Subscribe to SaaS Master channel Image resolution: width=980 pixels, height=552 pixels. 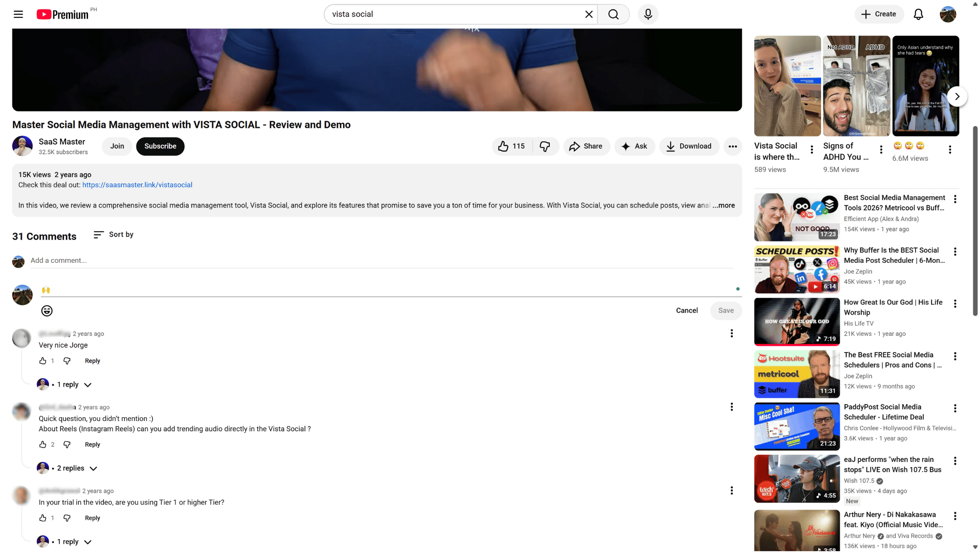[x=160, y=147]
